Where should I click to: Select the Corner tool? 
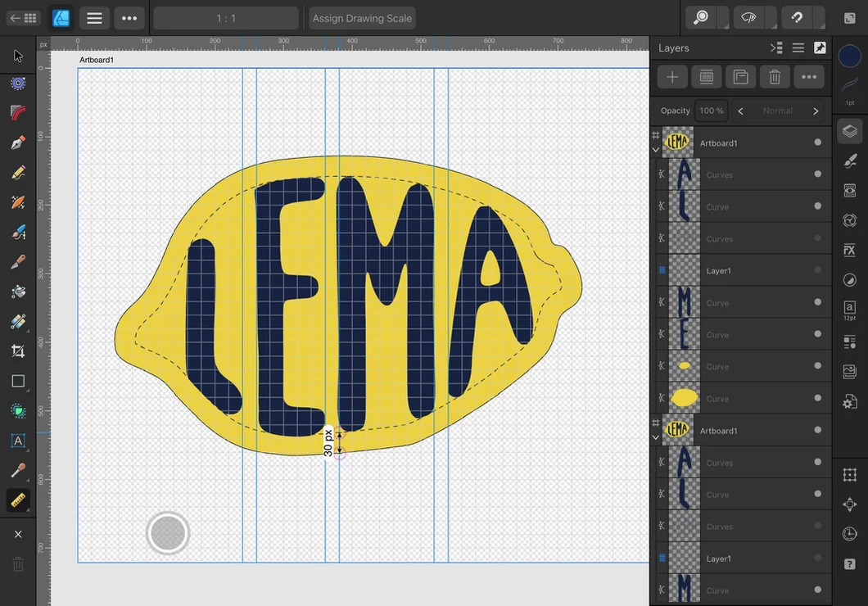click(x=18, y=113)
